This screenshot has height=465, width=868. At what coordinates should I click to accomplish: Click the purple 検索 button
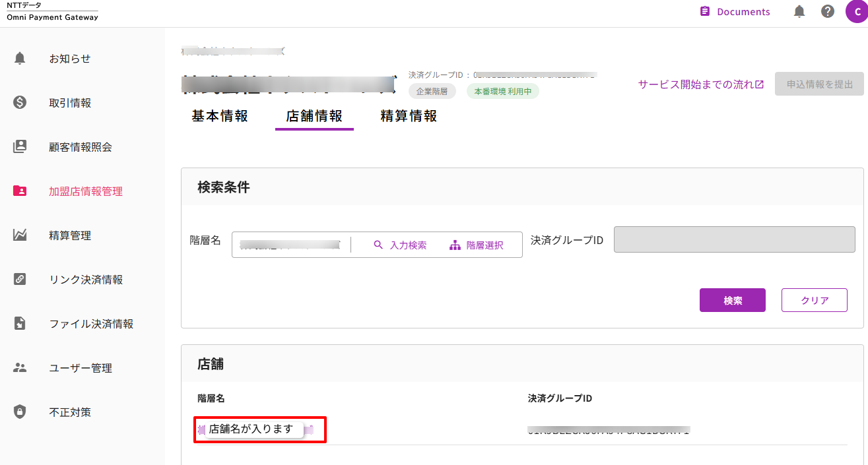(x=733, y=300)
